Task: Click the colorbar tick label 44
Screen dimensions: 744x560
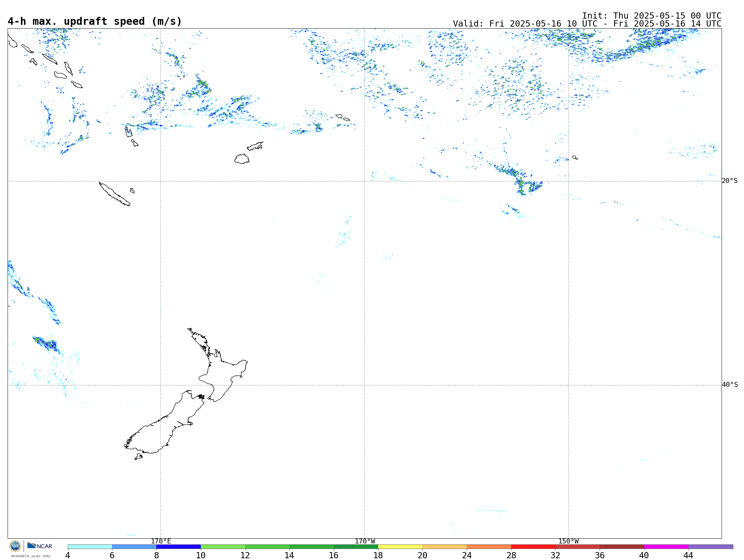Action: point(689,556)
